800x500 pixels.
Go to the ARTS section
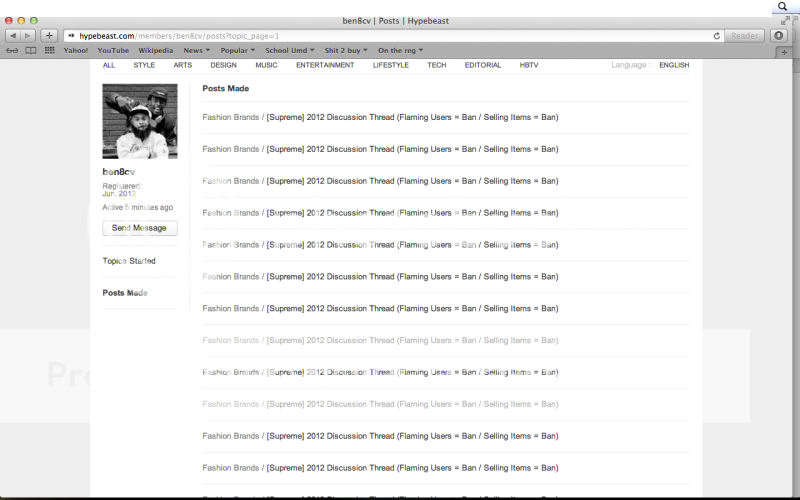coord(182,65)
